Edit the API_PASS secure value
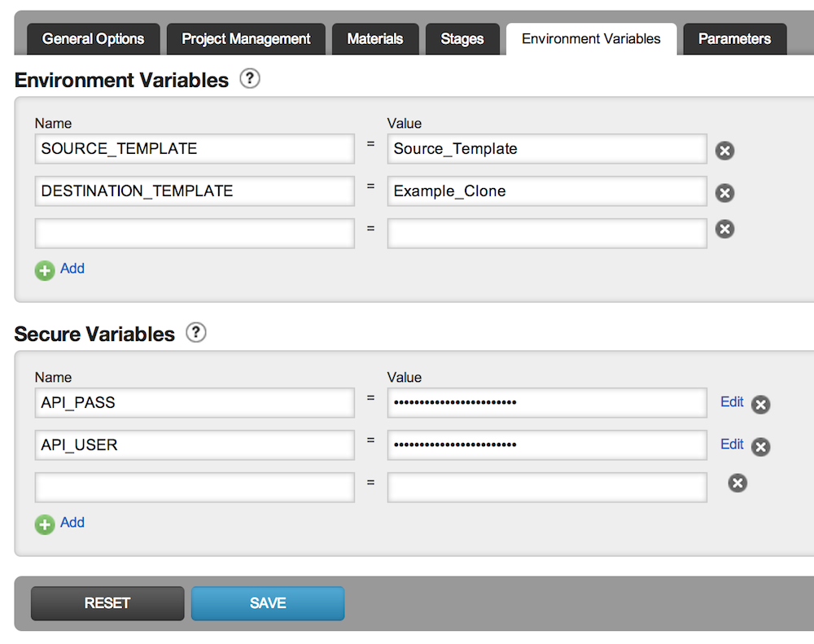Screen dimensions: 814x644 (x=732, y=402)
